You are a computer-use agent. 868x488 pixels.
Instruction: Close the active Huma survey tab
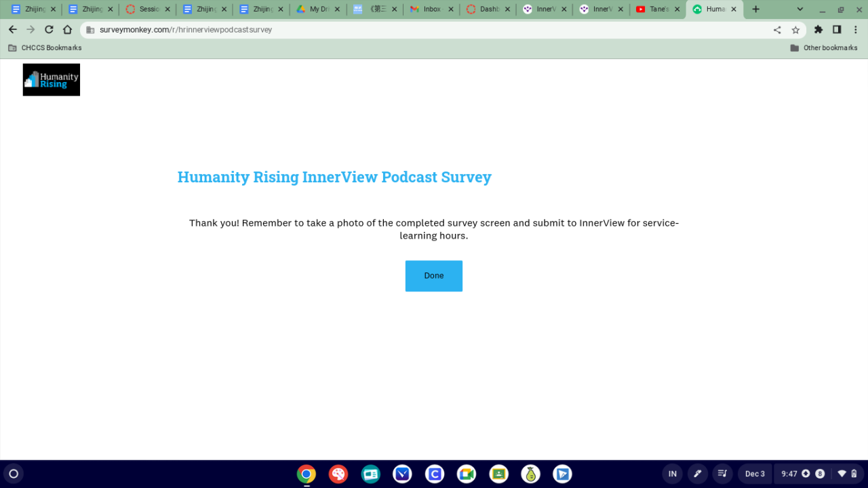[x=733, y=9]
